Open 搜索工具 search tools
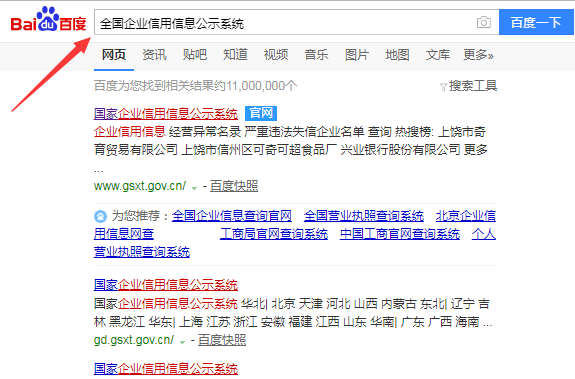Image resolution: width=575 pixels, height=379 pixels. (x=473, y=86)
